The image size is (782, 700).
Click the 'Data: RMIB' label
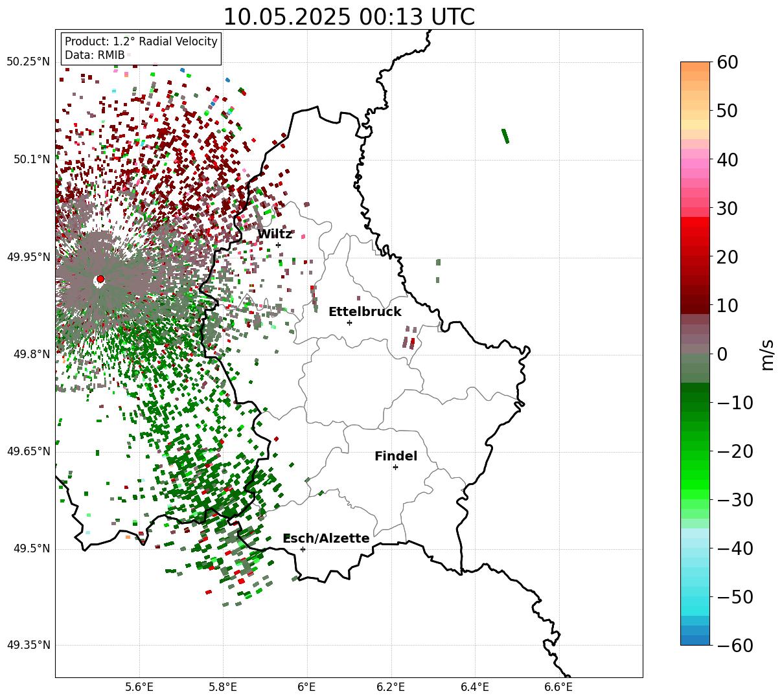pos(95,56)
